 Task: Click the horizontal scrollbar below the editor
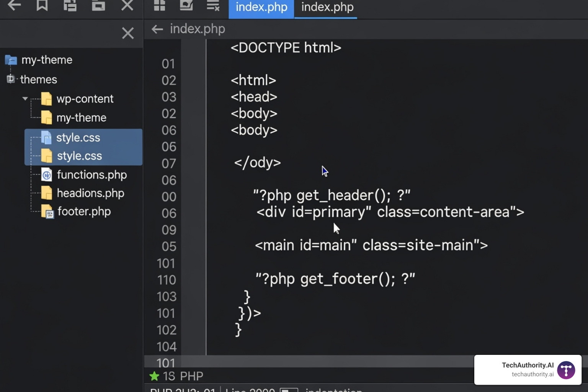pos(309,361)
